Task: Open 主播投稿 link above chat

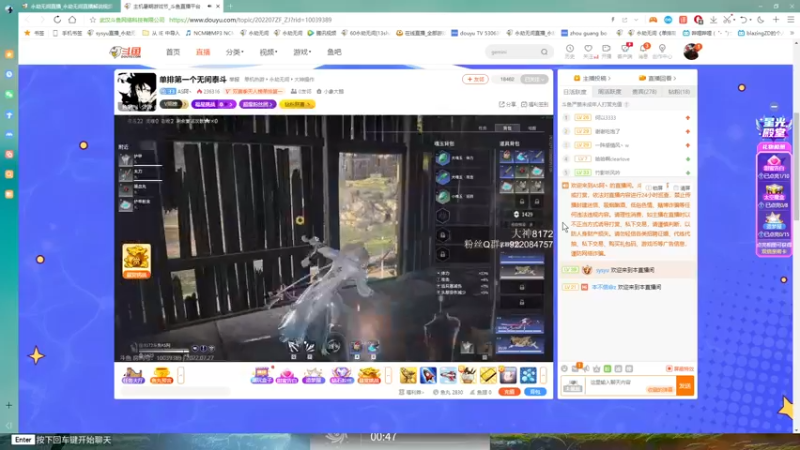Action: click(x=592, y=78)
